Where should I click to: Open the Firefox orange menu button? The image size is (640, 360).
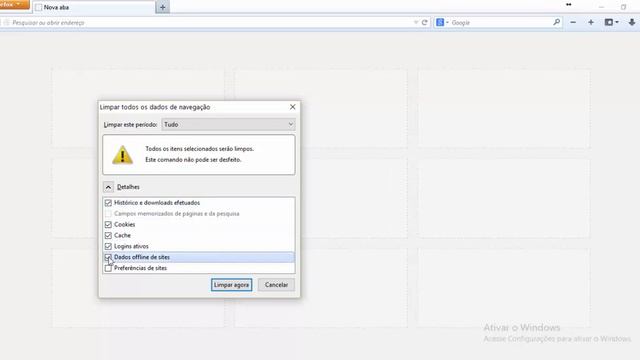tap(14, 4)
